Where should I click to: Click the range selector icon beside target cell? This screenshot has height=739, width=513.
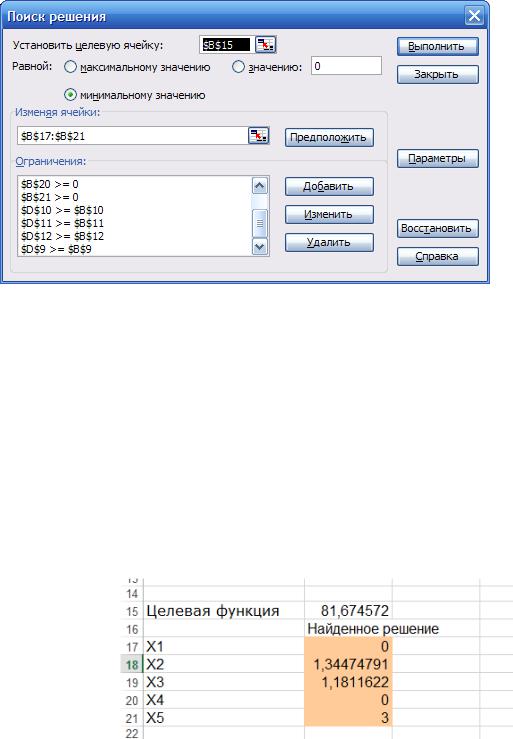point(265,45)
